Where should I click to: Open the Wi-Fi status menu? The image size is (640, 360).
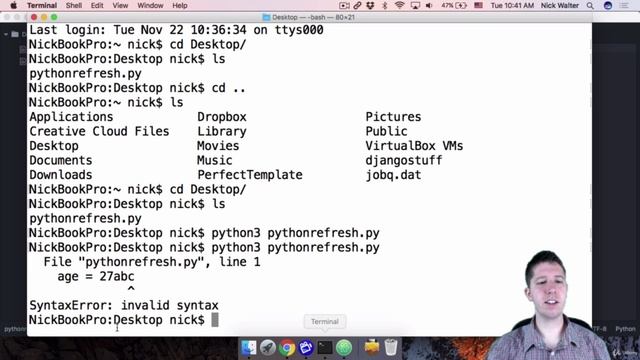click(x=400, y=5)
